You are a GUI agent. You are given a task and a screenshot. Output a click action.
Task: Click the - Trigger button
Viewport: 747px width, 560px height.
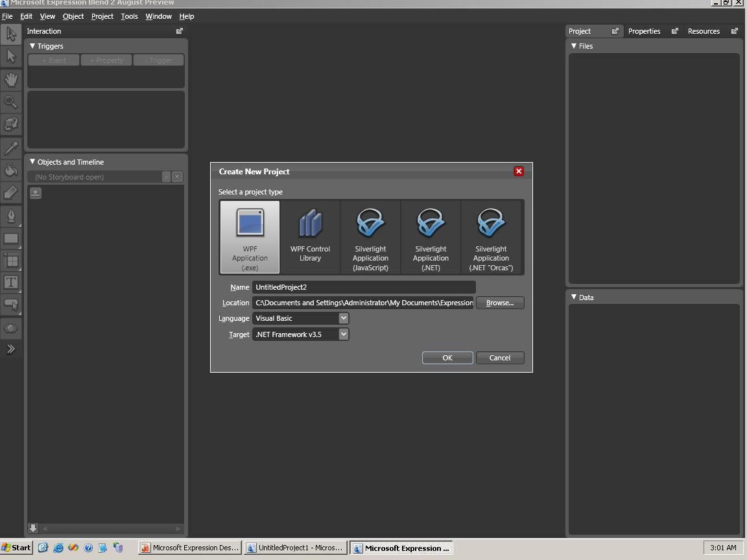[x=159, y=60]
